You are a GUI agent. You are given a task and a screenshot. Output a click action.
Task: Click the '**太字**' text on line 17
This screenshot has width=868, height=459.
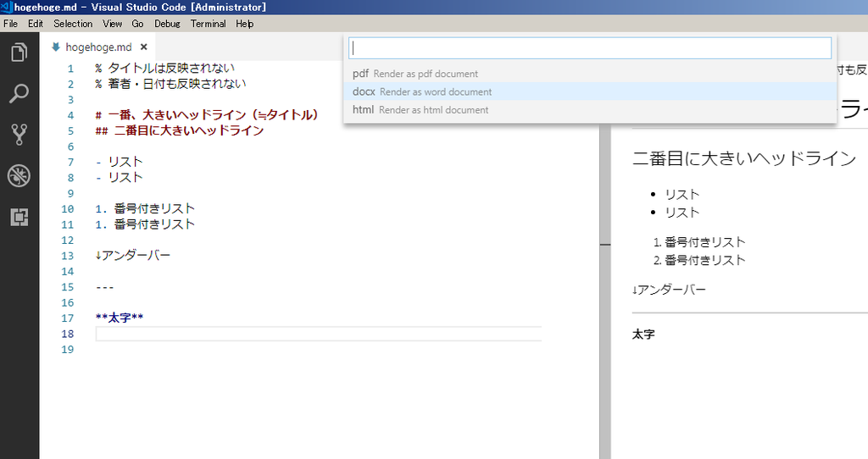tap(119, 318)
